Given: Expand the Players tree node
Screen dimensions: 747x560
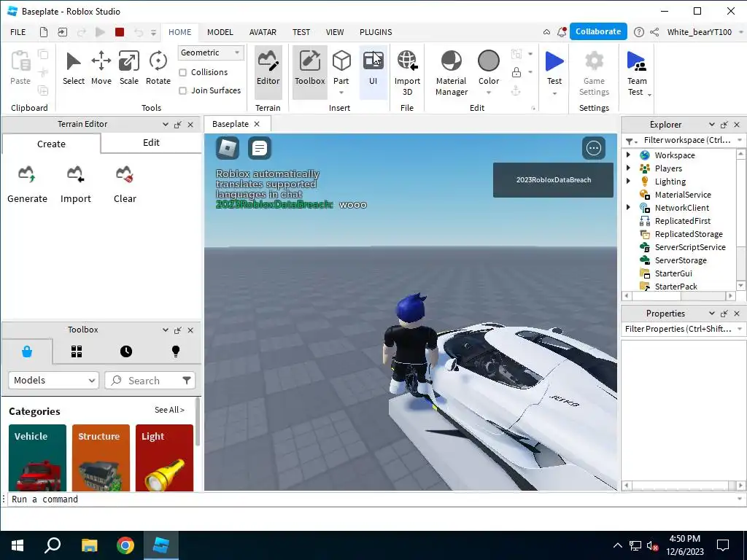Looking at the screenshot, I should pos(628,168).
